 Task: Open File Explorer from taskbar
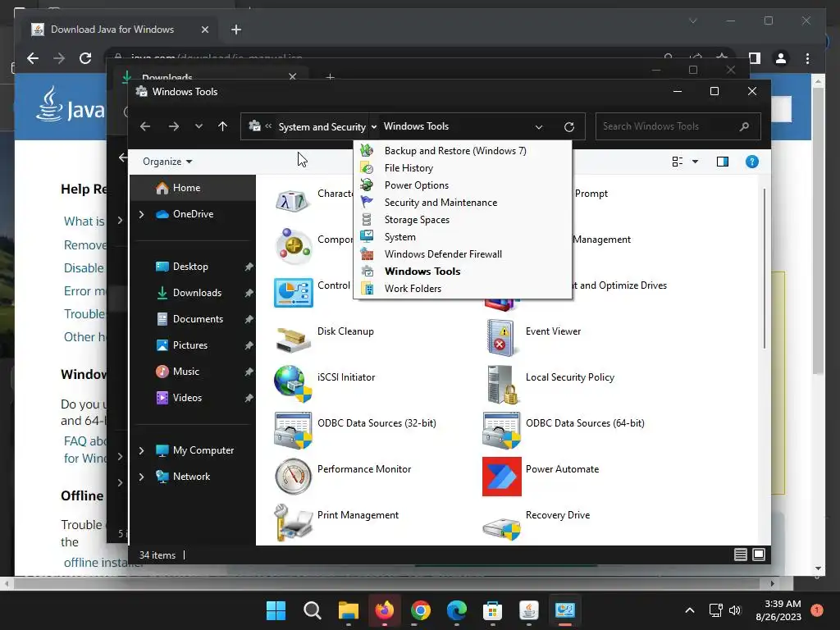click(348, 610)
